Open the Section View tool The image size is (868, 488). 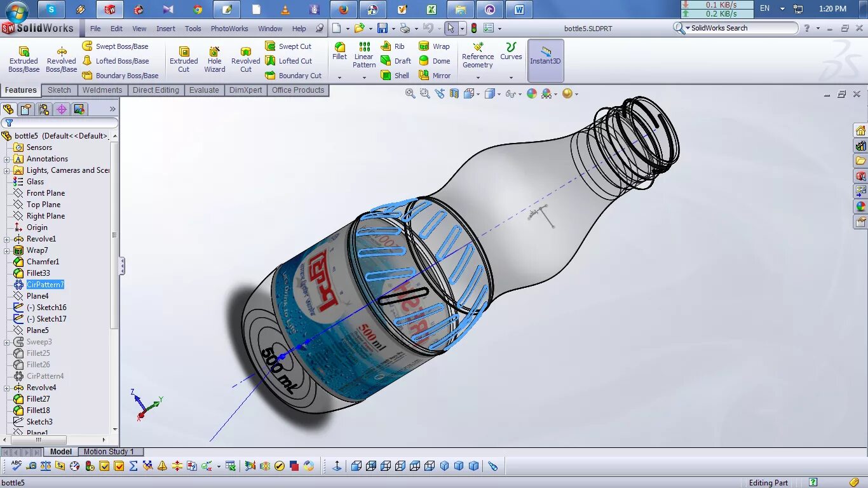(454, 93)
